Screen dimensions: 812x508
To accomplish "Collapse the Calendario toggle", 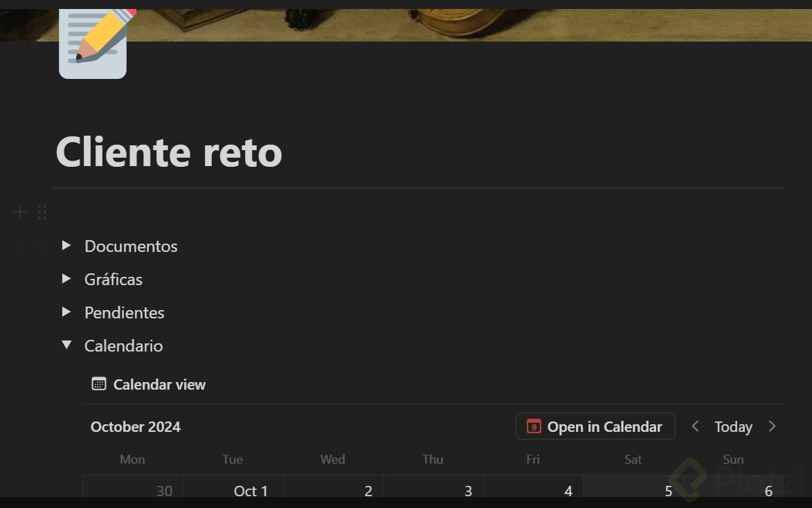I will click(x=66, y=345).
